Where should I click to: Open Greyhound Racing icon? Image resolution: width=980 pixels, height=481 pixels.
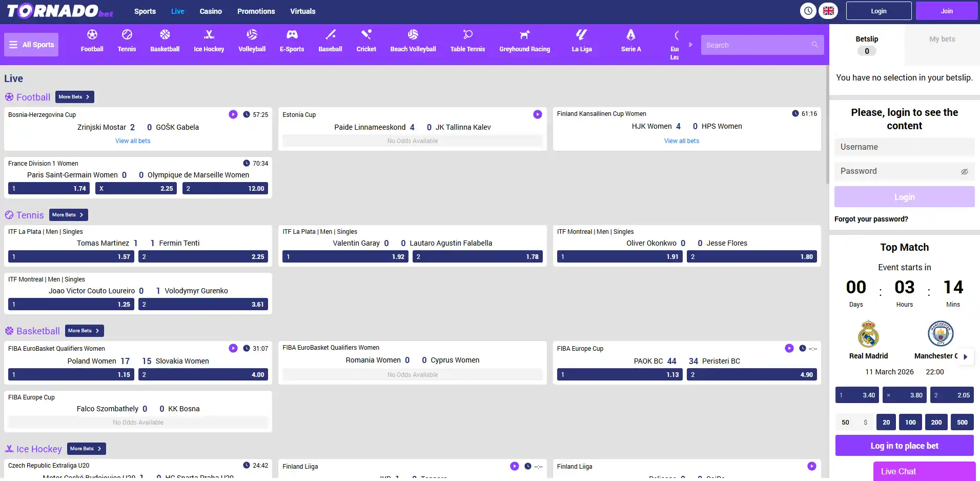pyautogui.click(x=524, y=34)
